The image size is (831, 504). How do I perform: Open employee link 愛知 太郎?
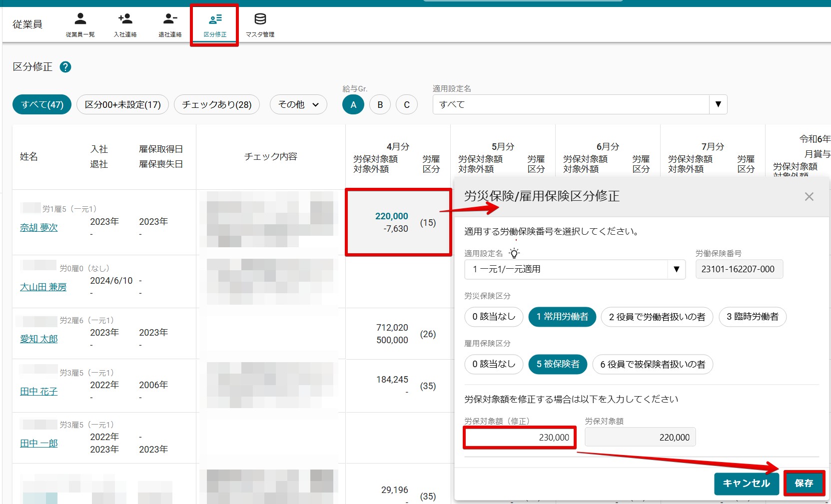point(39,339)
